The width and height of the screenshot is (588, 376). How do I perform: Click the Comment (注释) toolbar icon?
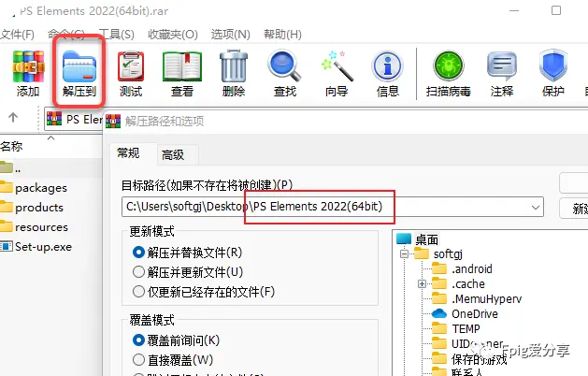tap(502, 74)
